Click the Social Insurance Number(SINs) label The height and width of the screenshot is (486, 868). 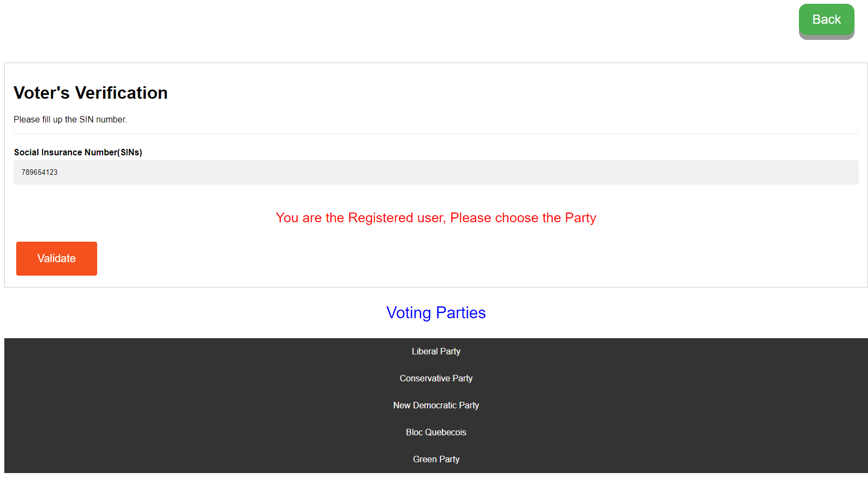pos(78,153)
